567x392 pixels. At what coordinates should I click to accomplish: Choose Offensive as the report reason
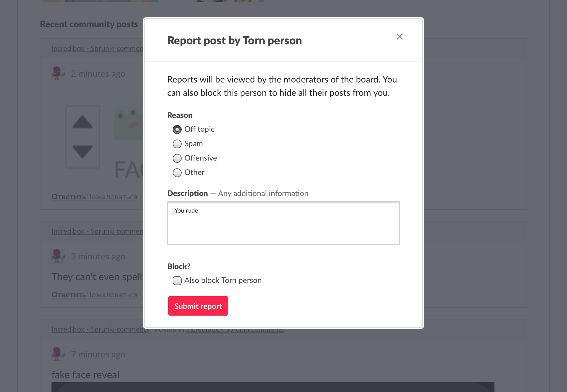177,158
